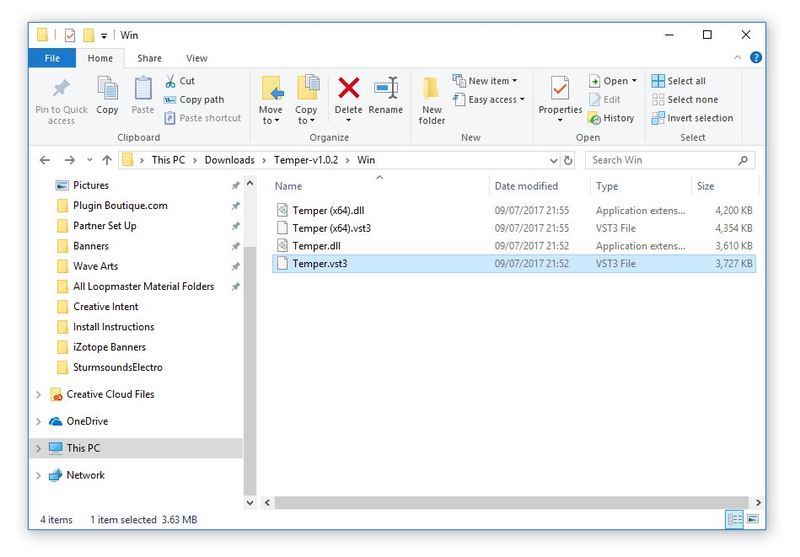Expand the This PC tree node
This screenshot has height=557, width=800.
(x=39, y=449)
